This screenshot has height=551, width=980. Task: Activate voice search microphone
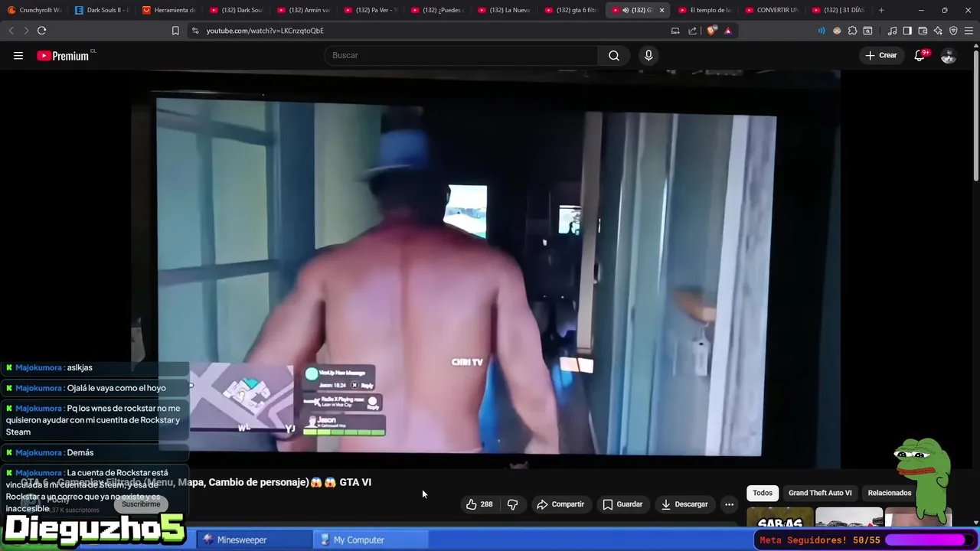pos(648,55)
